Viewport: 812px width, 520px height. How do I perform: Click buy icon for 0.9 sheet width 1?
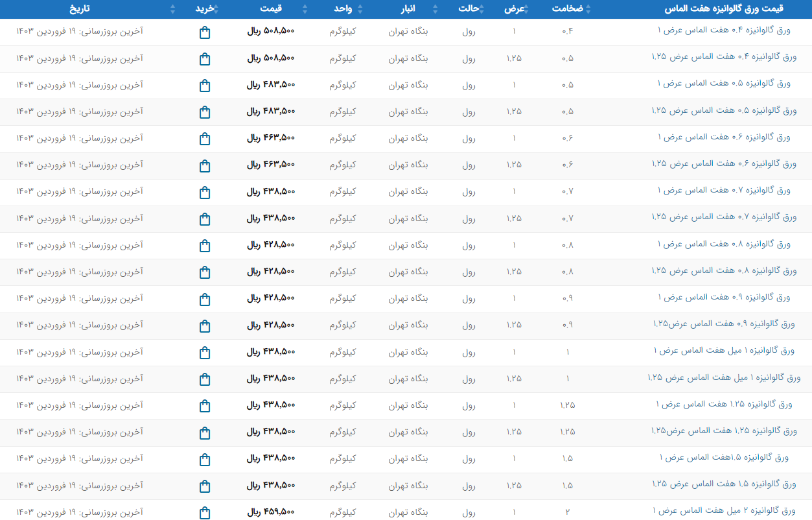tap(205, 300)
